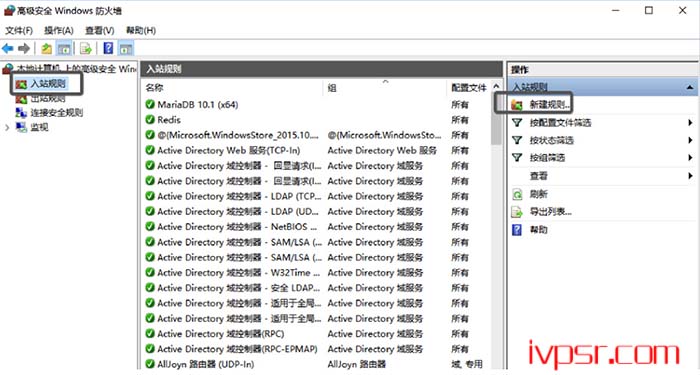Click the 新建规则 icon in actions pane
This screenshot has width=700, height=375.
517,105
